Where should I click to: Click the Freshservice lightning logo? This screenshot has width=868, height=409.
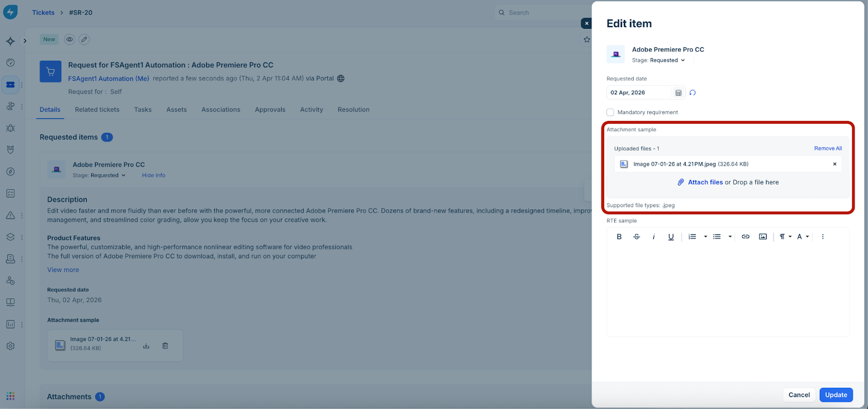(10, 12)
